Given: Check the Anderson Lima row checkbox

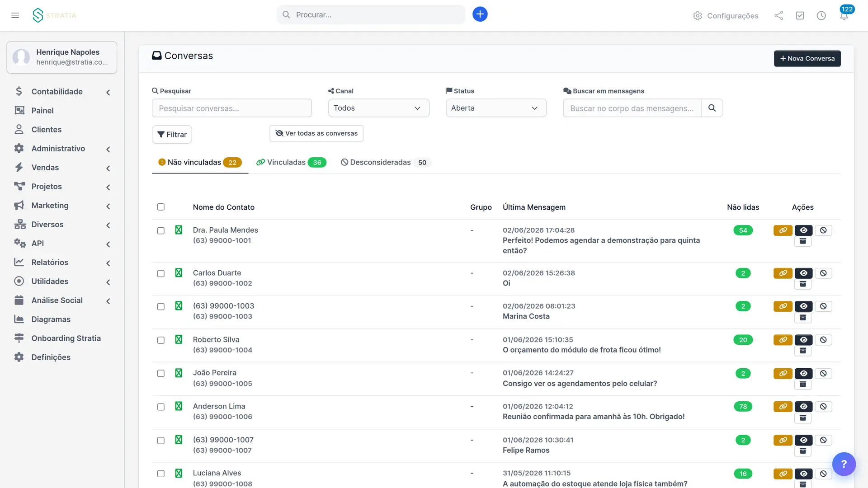Looking at the screenshot, I should click(x=160, y=407).
